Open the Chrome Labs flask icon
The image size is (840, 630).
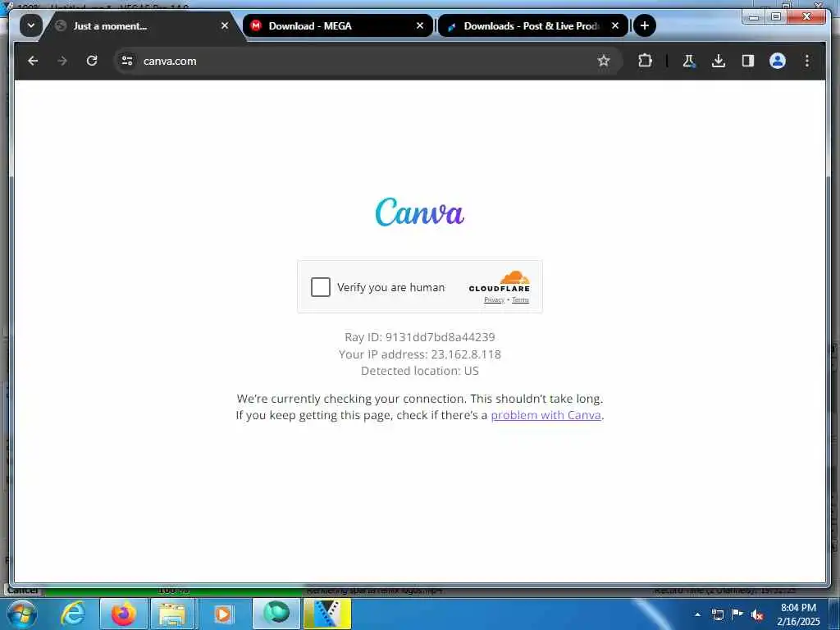tap(689, 61)
